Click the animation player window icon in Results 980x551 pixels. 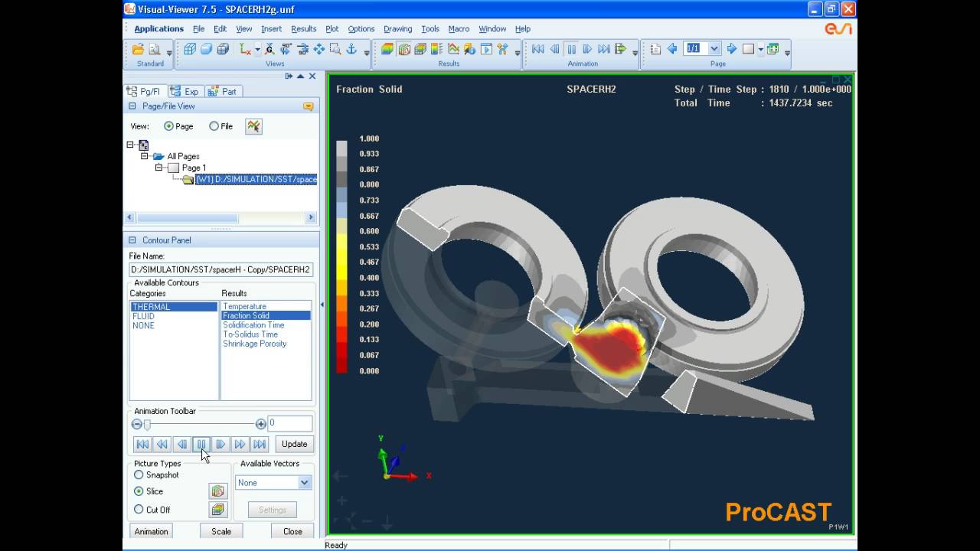(x=486, y=49)
